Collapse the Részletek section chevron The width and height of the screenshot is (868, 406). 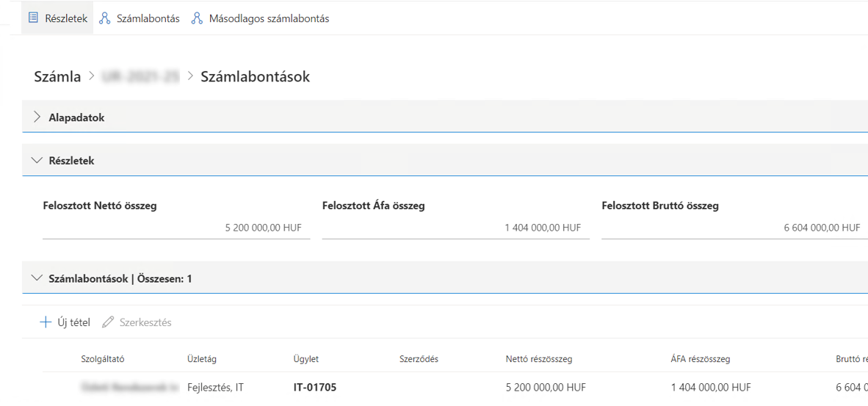coord(37,161)
